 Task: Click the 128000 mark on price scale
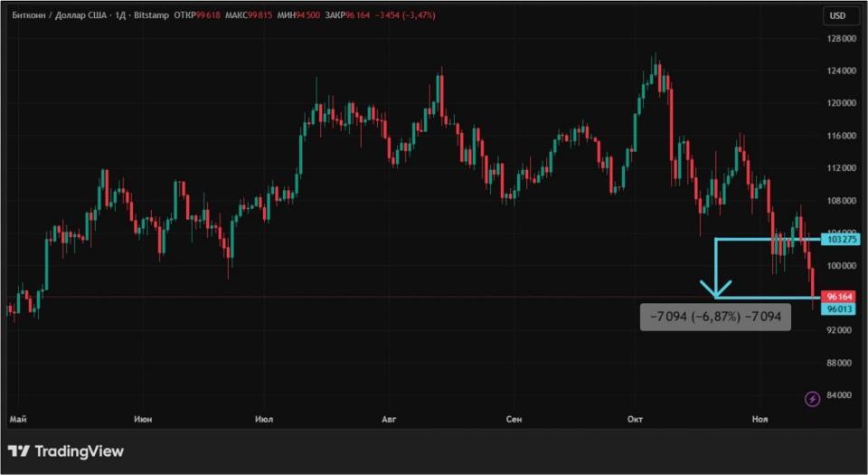[x=841, y=39]
